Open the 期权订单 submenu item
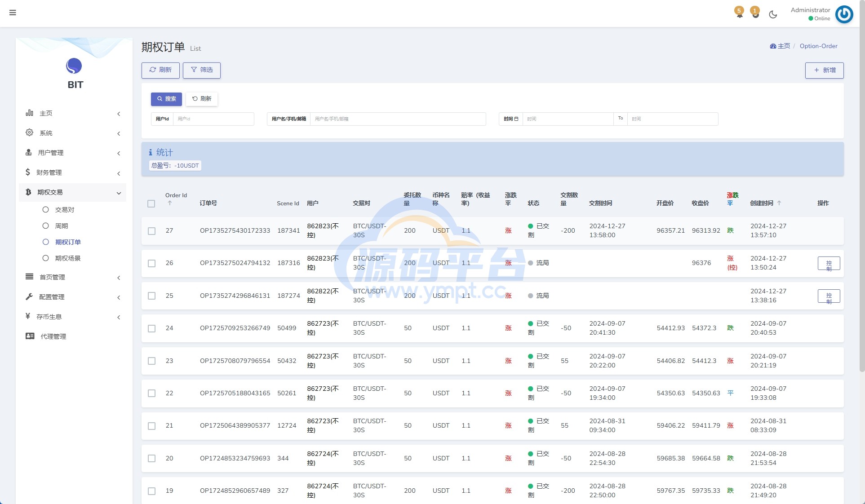Image resolution: width=865 pixels, height=504 pixels. (x=68, y=242)
